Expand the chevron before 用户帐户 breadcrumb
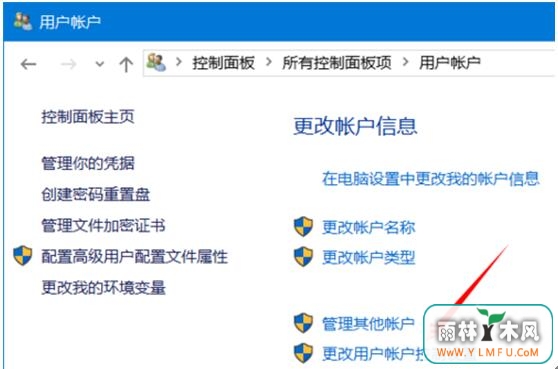Screen dimensions: 558x369 click(405, 62)
